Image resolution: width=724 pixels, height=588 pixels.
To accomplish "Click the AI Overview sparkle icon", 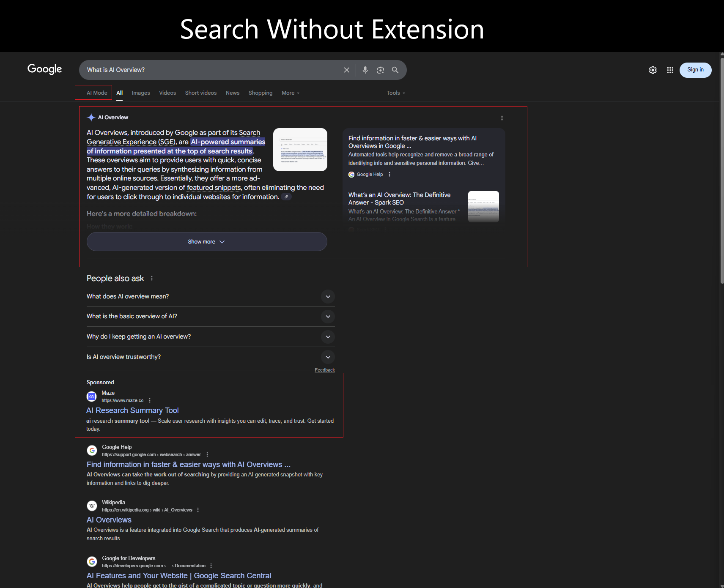I will (x=91, y=118).
